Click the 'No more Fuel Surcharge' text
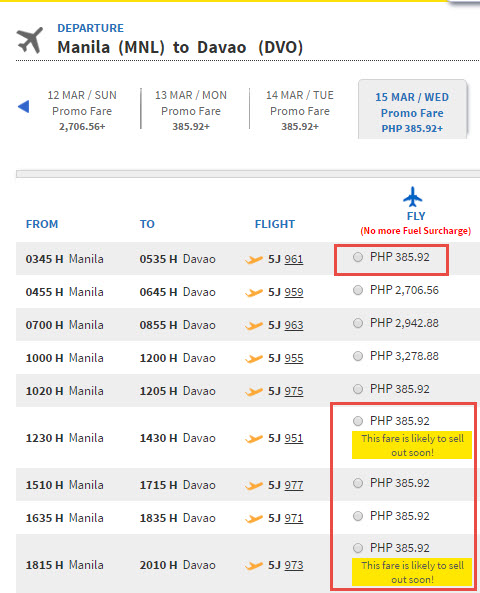The image size is (480, 593). point(415,231)
